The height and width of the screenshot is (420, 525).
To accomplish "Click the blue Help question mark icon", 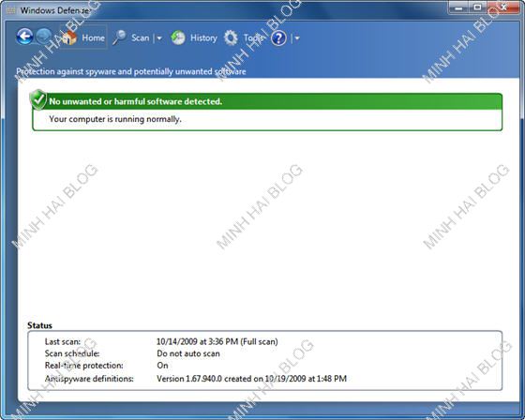I will coord(278,38).
